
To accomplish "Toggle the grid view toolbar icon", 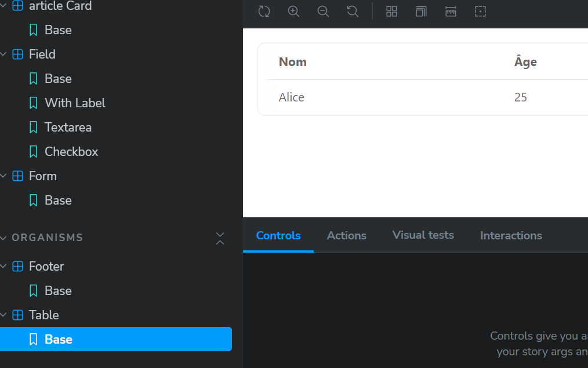I will point(392,11).
